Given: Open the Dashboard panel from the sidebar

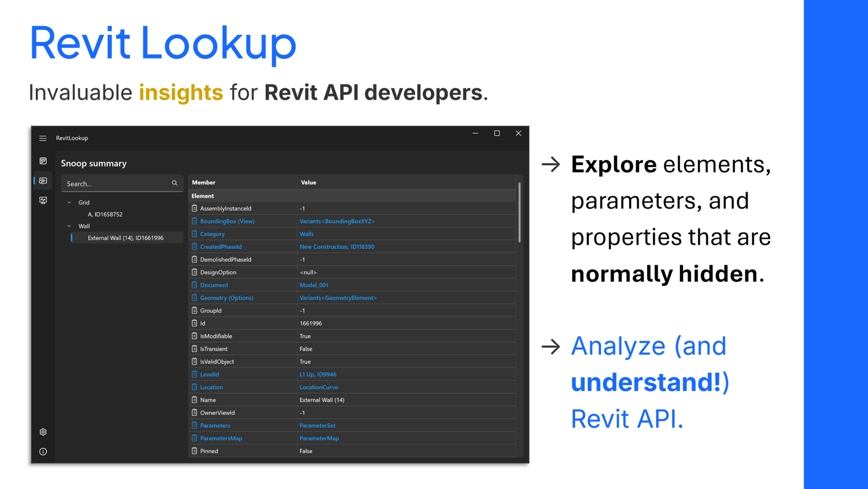Looking at the screenshot, I should (x=43, y=161).
